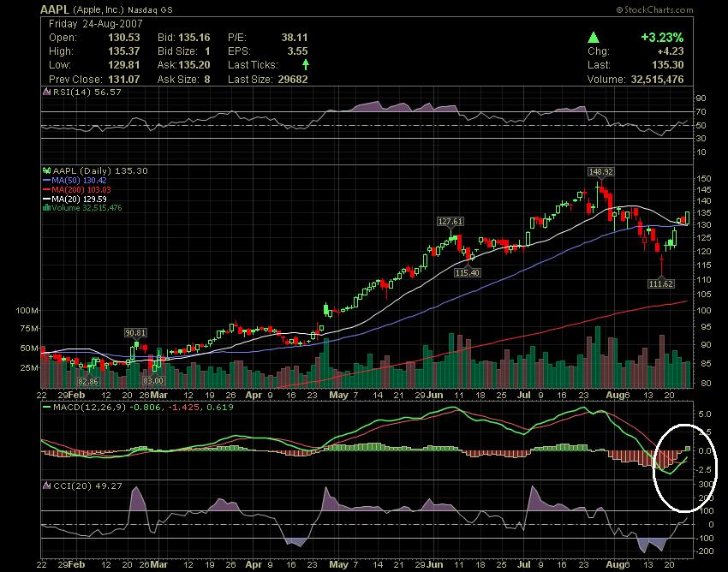Click May on the bottom date axis
Image resolution: width=728 pixels, height=572 pixels.
pyautogui.click(x=338, y=565)
